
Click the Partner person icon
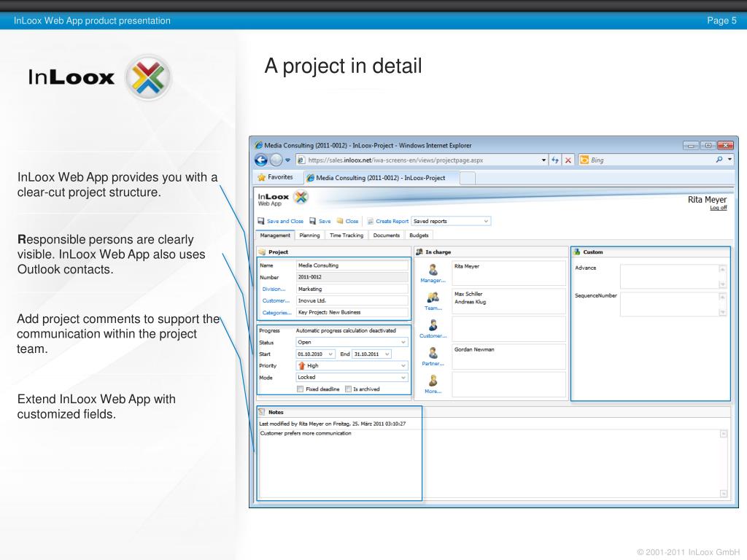click(x=433, y=353)
